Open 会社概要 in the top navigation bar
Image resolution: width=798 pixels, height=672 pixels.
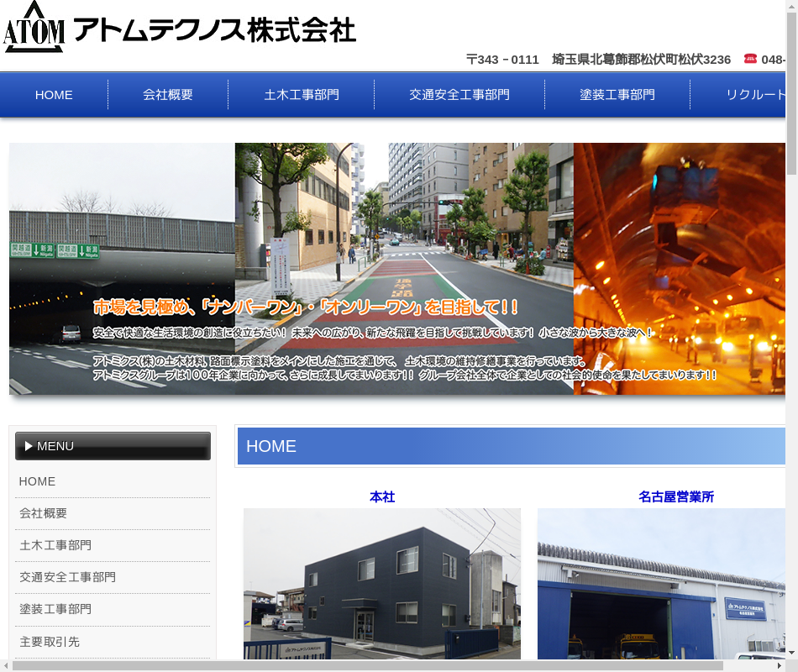[168, 95]
